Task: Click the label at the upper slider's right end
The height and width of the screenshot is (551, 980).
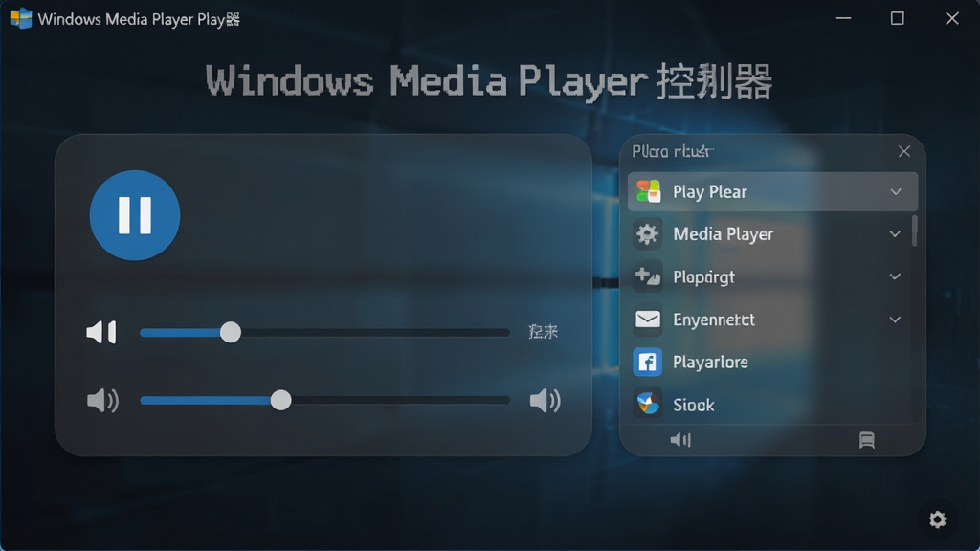Action: tap(543, 332)
